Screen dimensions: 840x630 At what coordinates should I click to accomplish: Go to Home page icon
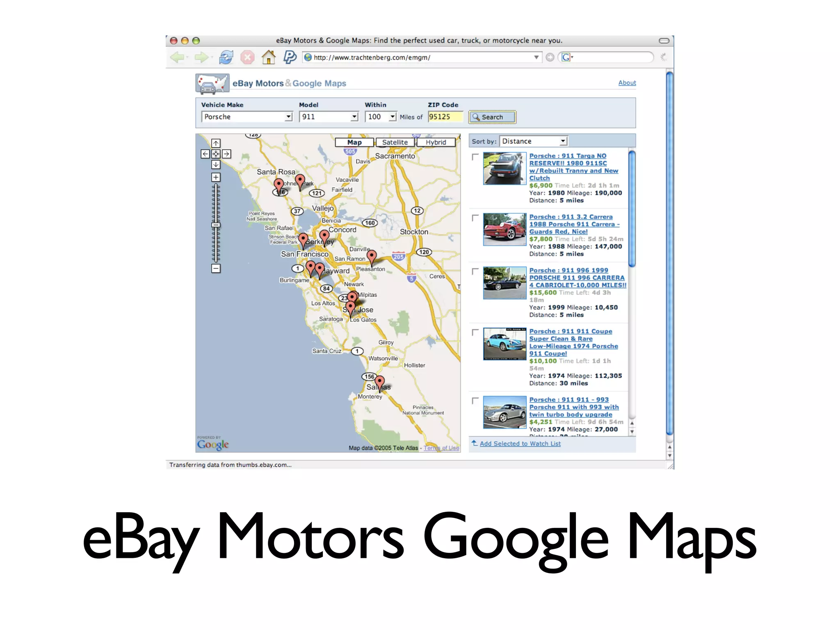pos(269,57)
